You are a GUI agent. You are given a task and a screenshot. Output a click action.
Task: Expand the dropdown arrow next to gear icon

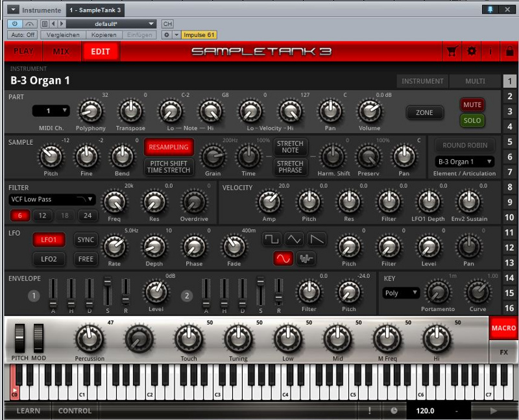coord(176,35)
